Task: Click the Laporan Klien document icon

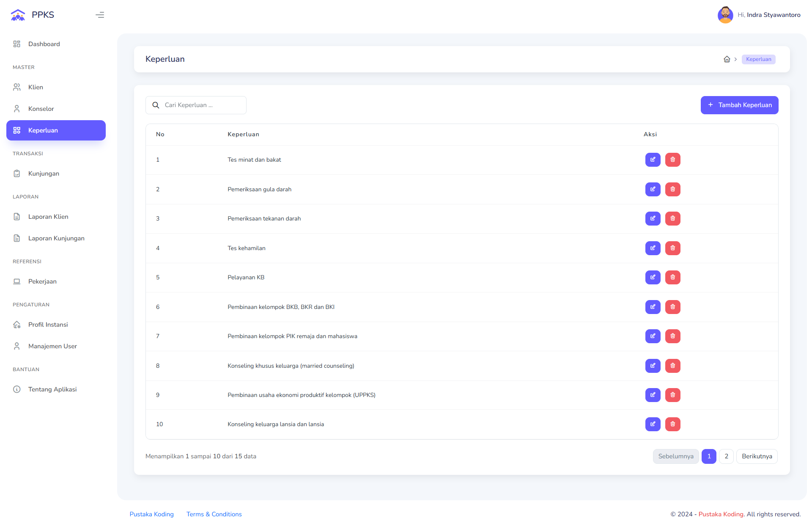Action: pyautogui.click(x=17, y=216)
